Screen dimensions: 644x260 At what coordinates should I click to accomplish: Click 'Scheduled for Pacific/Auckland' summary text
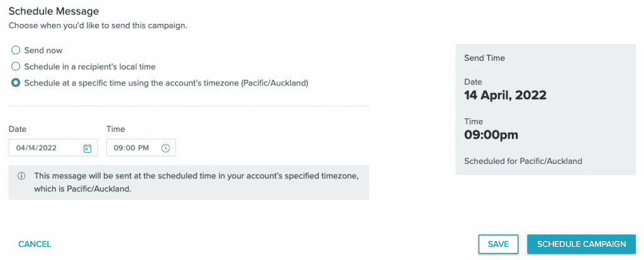click(x=523, y=161)
